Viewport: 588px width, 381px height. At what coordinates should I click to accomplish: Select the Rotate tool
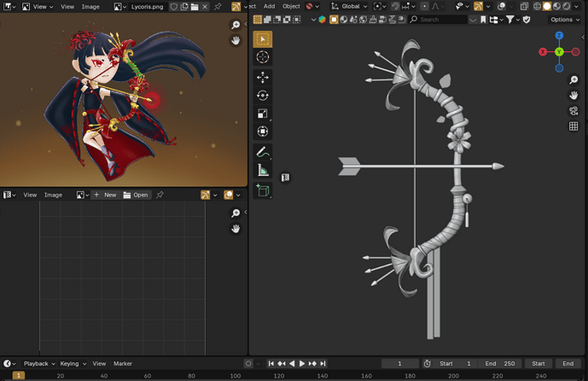point(263,96)
